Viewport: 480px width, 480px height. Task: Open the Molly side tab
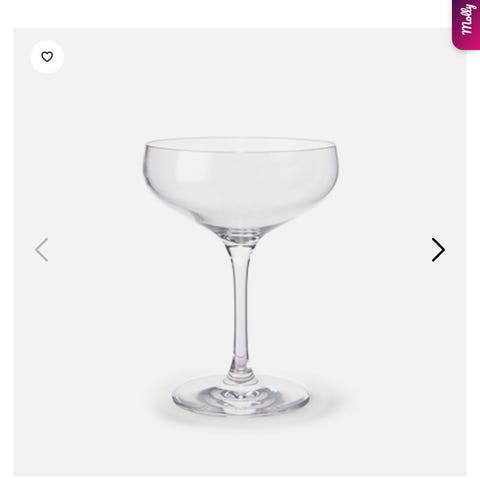466,24
